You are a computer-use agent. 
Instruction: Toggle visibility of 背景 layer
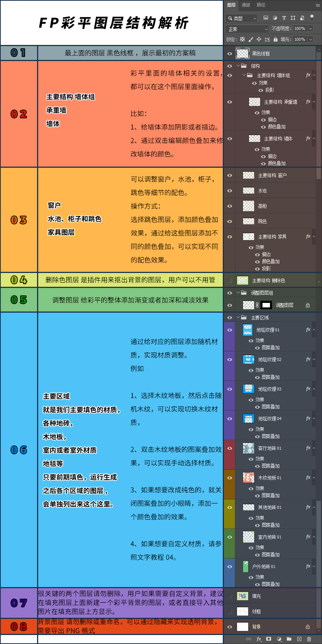coord(230,627)
